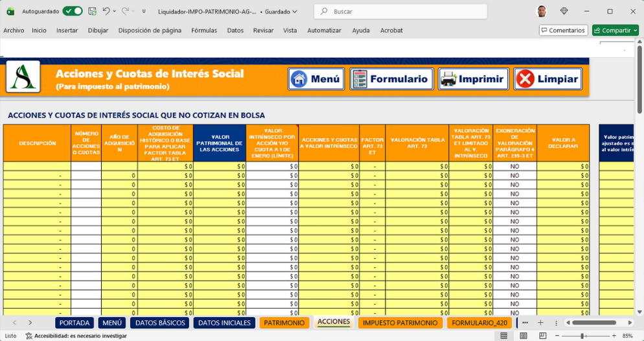Screen dimensions: 644x341
Task: Switch to Page Break Preview icon
Action: (542, 336)
